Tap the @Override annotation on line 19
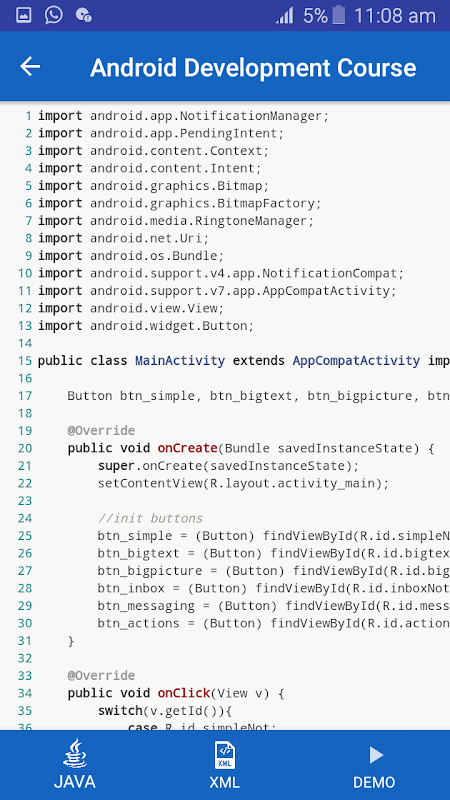The height and width of the screenshot is (800, 450). [x=101, y=431]
